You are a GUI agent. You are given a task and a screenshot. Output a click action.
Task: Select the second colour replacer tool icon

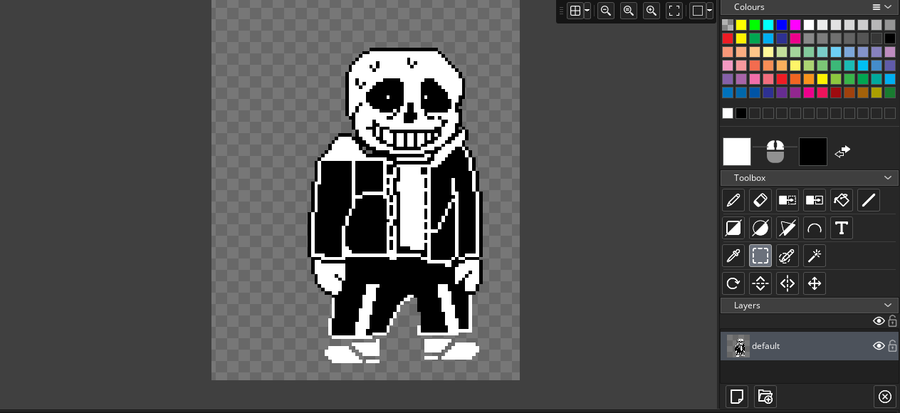(x=814, y=200)
